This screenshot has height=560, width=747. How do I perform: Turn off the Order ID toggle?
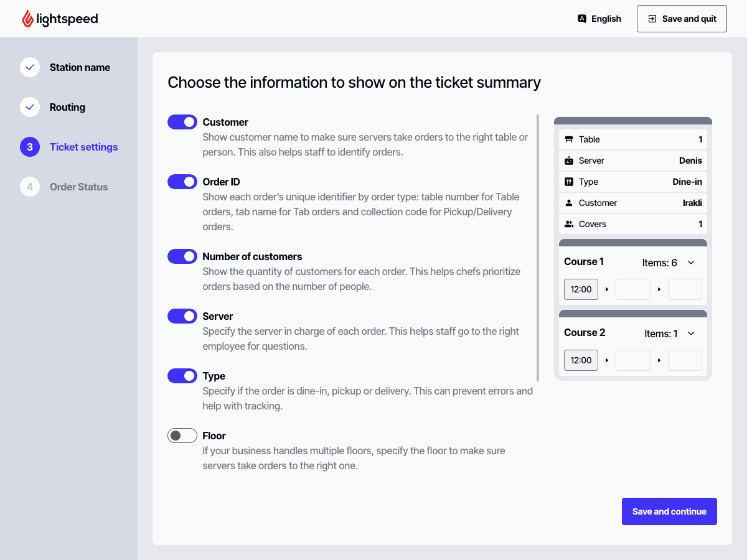[182, 182]
